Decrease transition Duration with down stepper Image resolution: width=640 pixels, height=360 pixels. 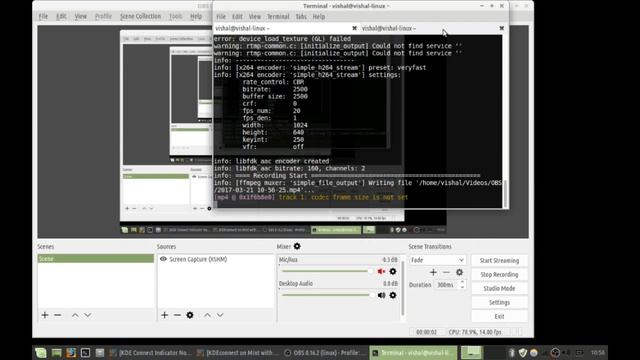462,287
